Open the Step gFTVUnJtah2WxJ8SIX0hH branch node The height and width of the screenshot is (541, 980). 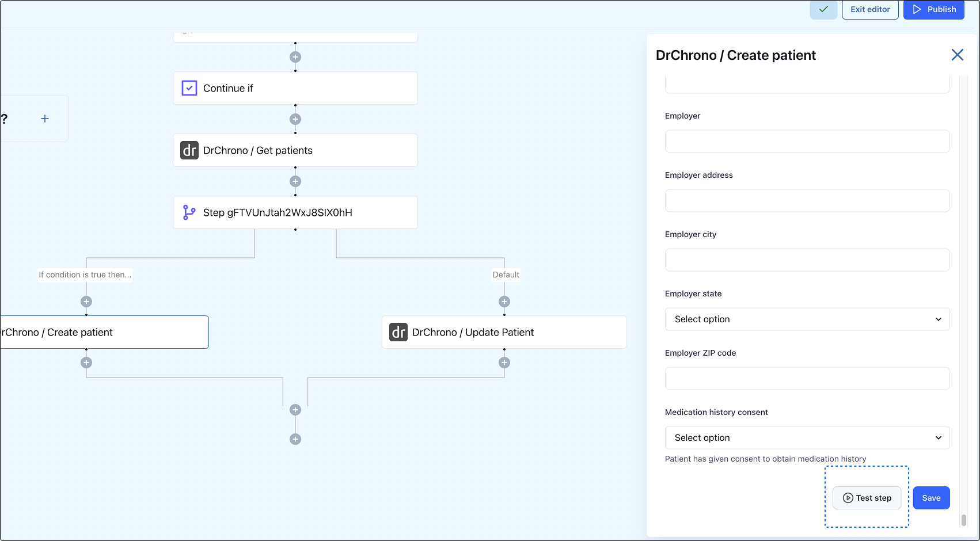click(295, 212)
